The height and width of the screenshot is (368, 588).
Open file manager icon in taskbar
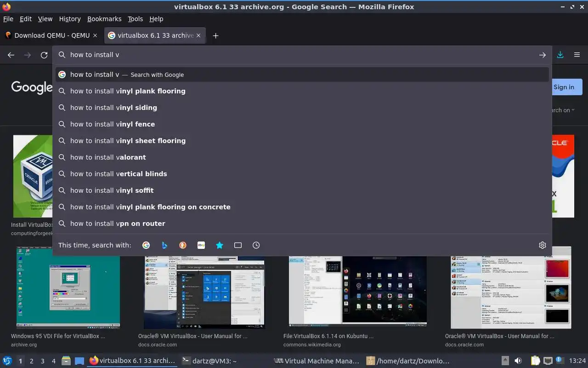point(66,361)
